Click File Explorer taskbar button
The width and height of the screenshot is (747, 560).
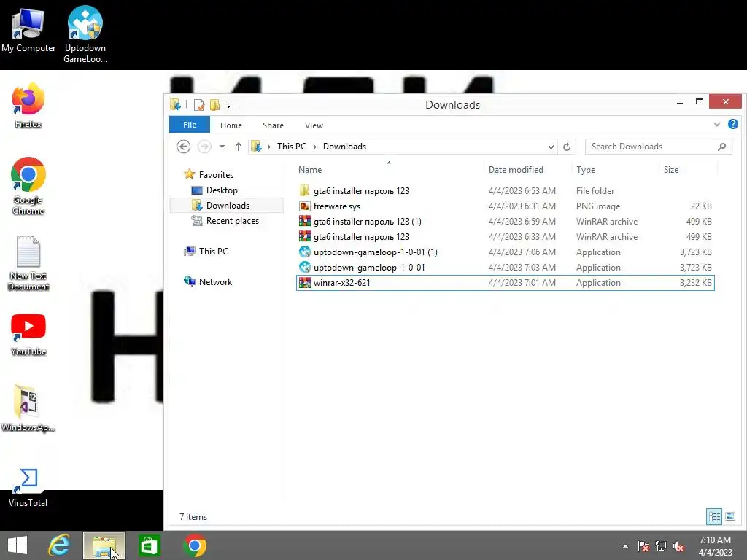104,545
